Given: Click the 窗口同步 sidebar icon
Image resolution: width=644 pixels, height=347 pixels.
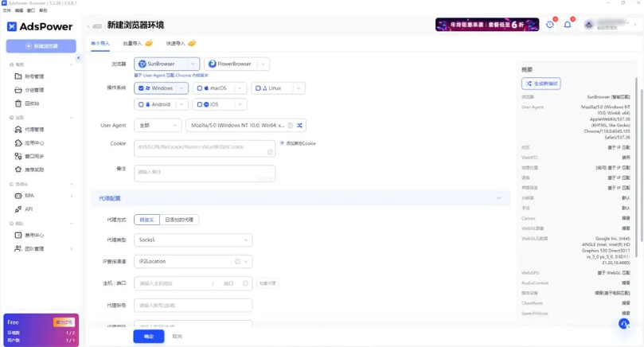Looking at the screenshot, I should pos(18,156).
